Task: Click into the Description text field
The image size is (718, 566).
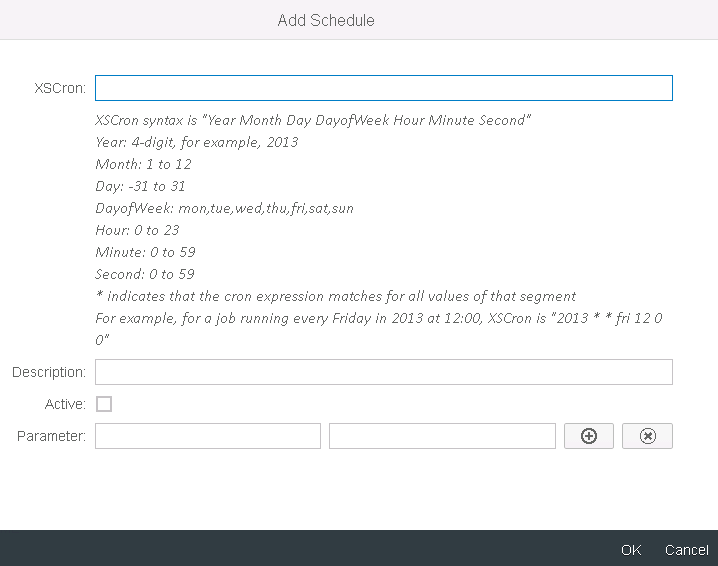Action: 383,372
